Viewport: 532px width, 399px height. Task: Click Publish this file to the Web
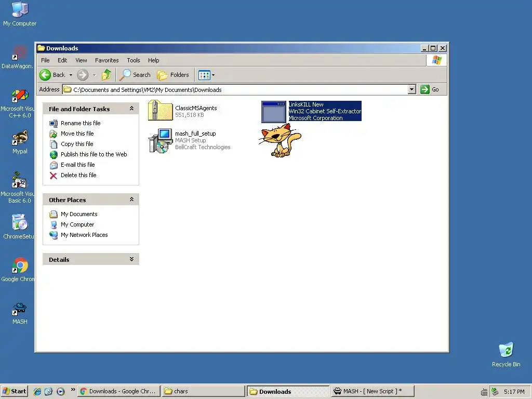[x=94, y=154]
